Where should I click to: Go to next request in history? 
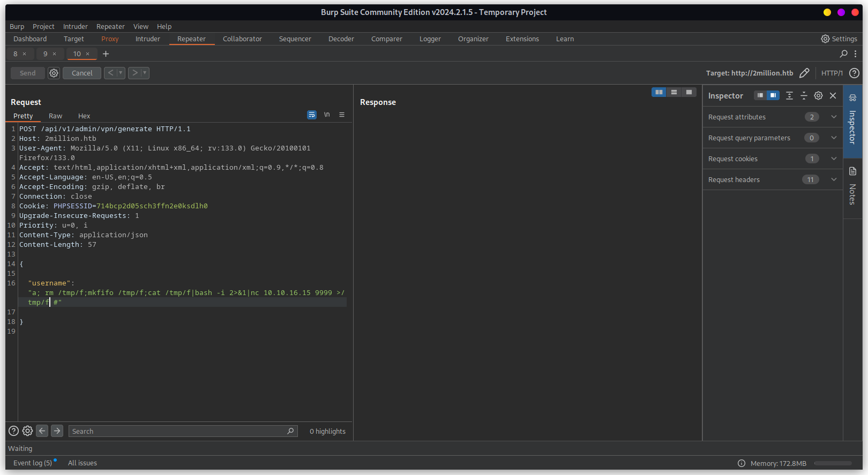(135, 73)
